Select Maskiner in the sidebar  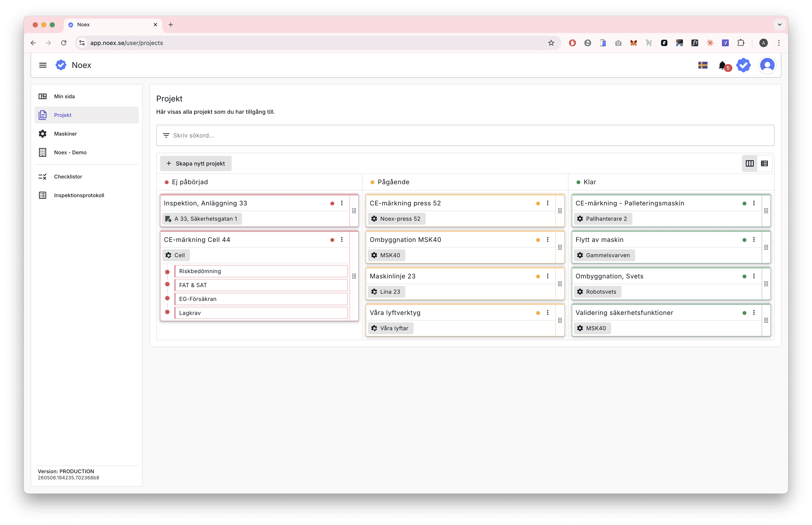(87, 134)
